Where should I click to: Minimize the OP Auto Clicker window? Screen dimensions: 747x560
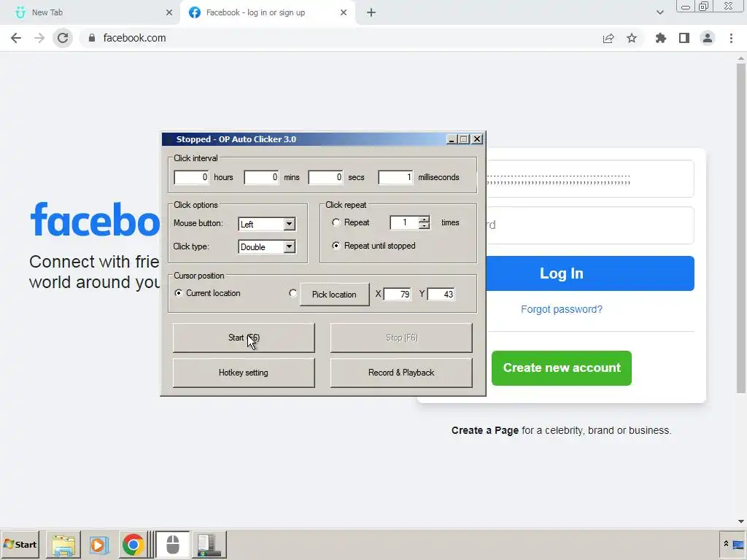pyautogui.click(x=452, y=139)
